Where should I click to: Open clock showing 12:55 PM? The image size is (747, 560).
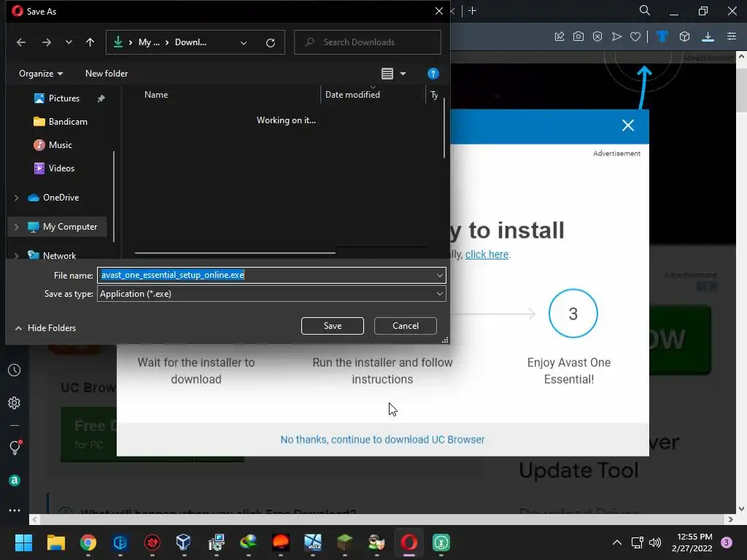coord(692,542)
